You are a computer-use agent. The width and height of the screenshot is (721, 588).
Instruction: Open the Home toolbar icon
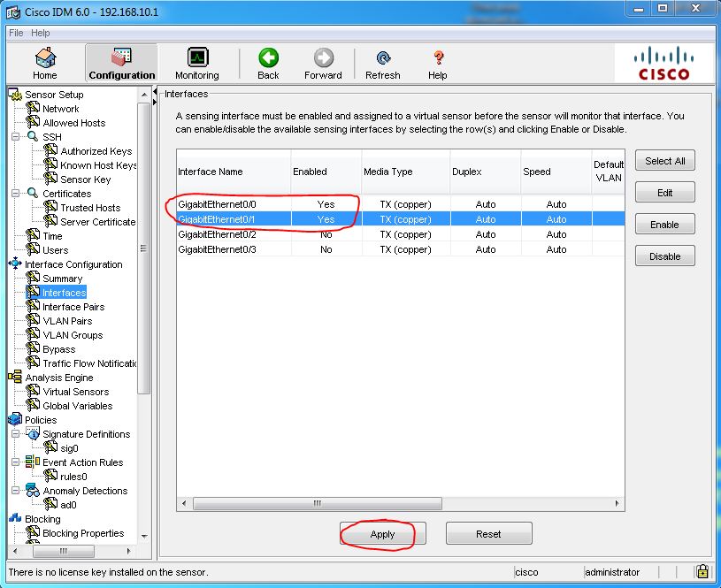(45, 58)
